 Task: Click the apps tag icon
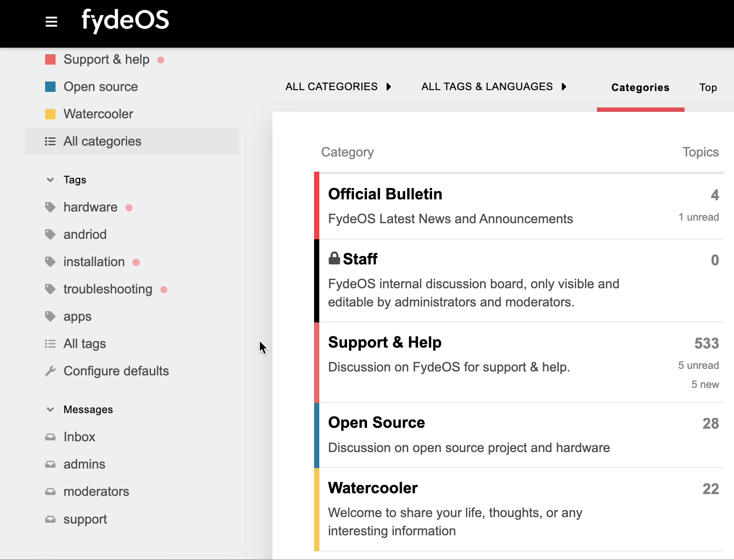click(x=50, y=316)
